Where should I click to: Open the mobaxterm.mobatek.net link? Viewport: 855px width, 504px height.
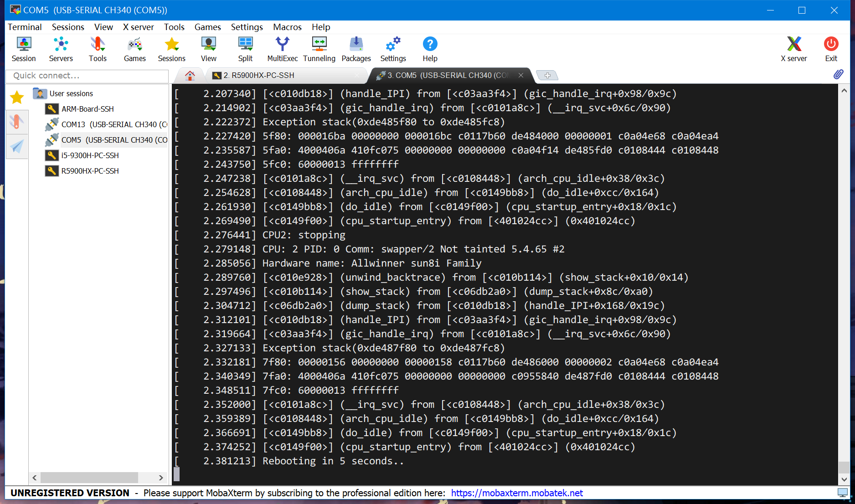point(517,493)
